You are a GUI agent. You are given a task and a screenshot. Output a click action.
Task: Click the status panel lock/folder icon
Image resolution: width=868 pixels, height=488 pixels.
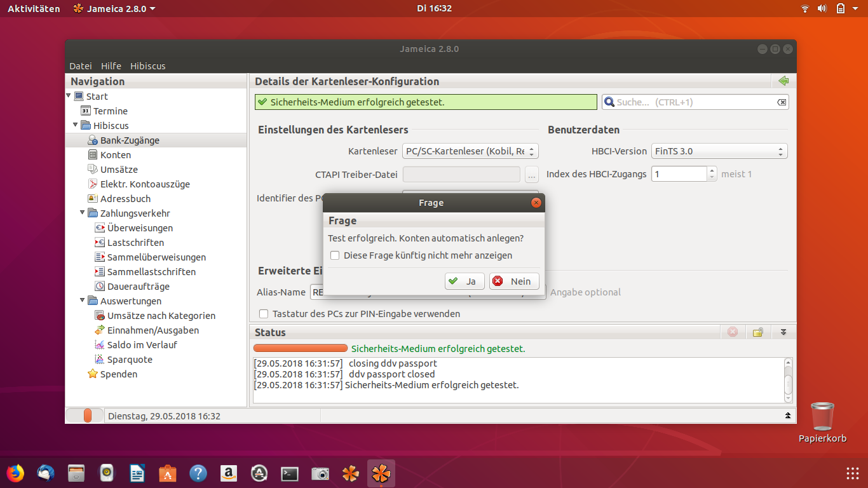tap(757, 332)
